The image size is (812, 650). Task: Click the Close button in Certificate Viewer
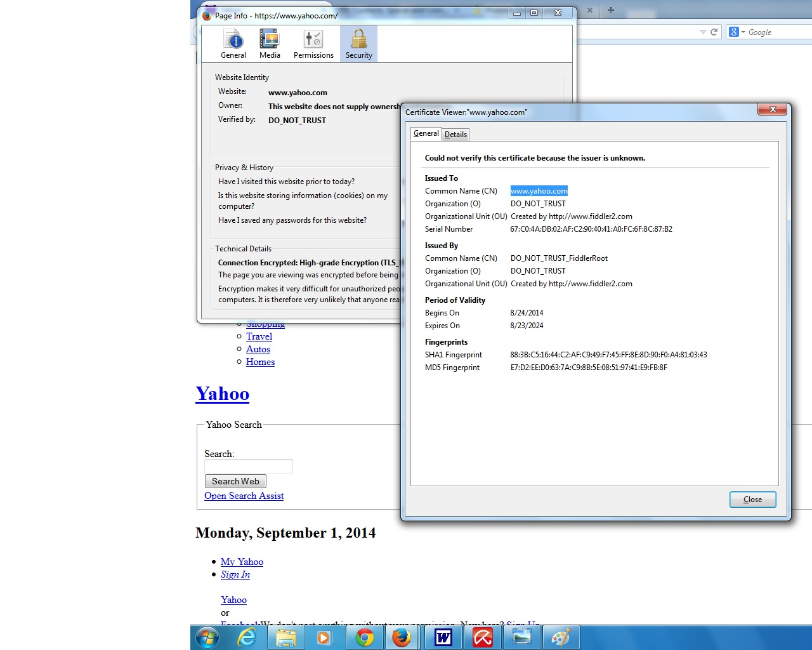click(752, 500)
